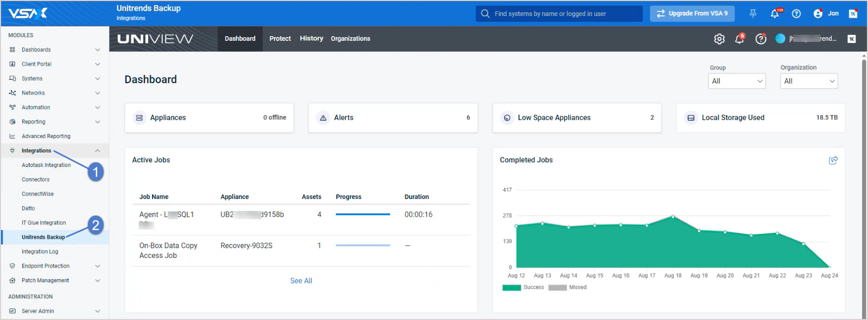Expand the Networks module chevron
The height and width of the screenshot is (320, 868).
(97, 93)
